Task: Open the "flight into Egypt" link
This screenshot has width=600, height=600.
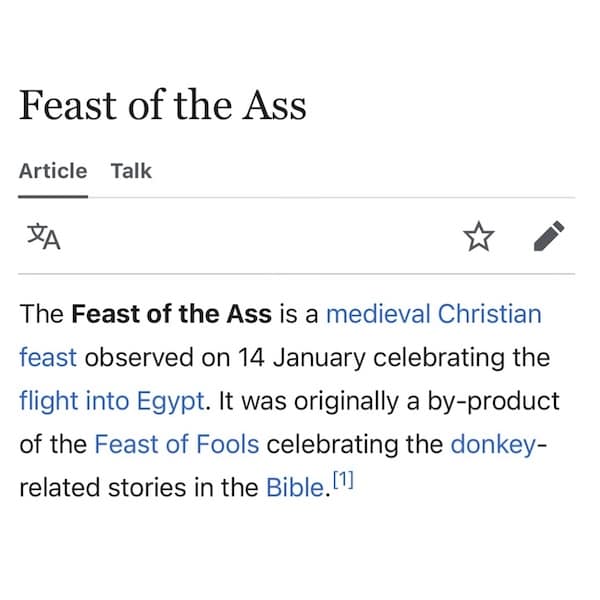Action: click(x=112, y=401)
